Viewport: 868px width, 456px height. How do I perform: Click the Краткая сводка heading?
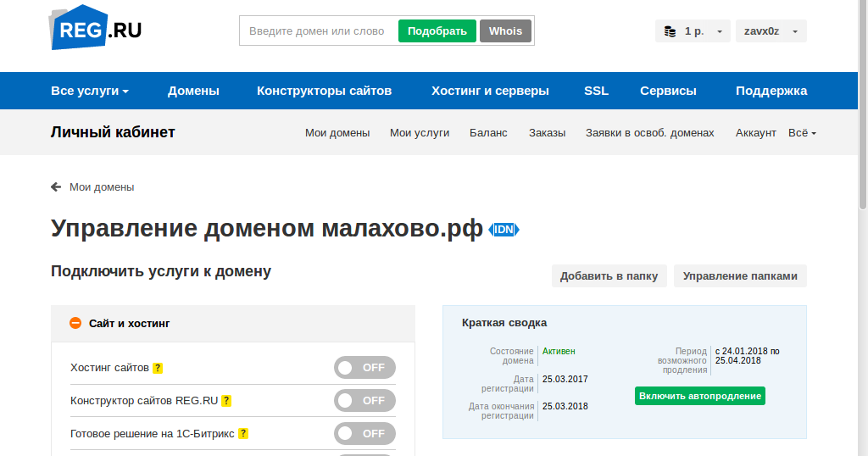504,323
